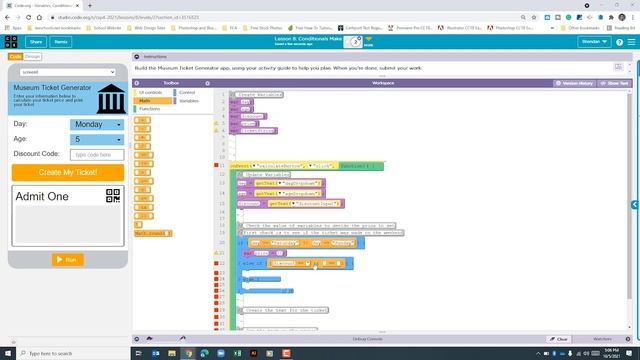
Task: Switch to Code mode tab
Action: 15,56
